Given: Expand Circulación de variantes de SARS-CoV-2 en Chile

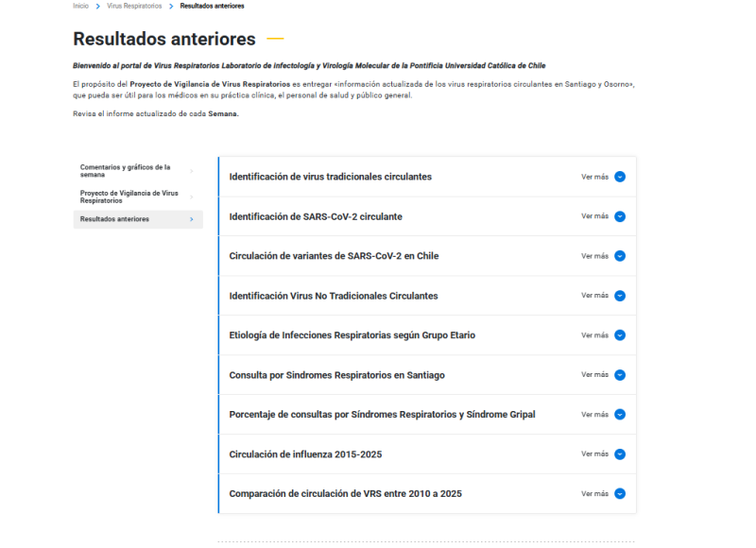Looking at the screenshot, I should click(427, 256).
